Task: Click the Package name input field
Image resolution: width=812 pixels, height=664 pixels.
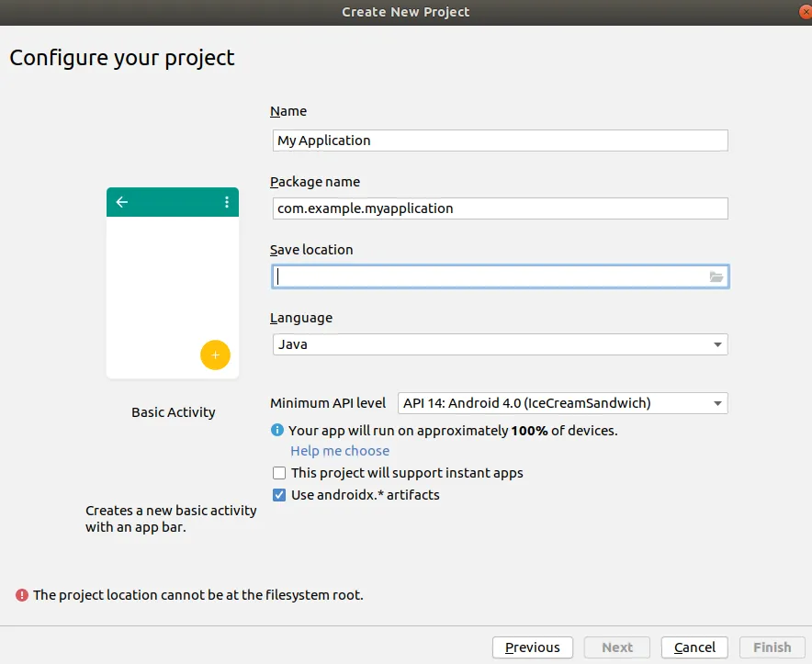Action: [500, 208]
